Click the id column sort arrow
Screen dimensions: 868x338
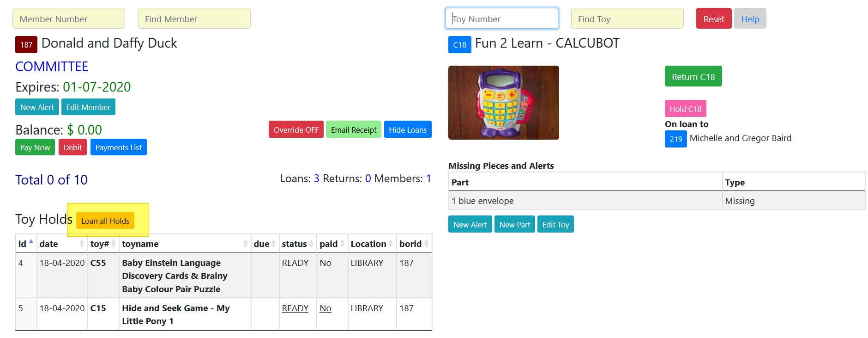pos(31,243)
